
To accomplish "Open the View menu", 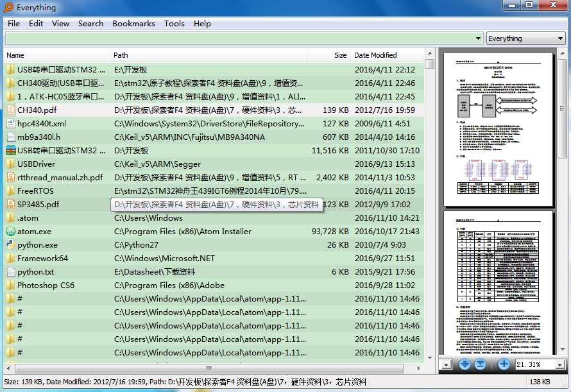I will click(x=60, y=23).
